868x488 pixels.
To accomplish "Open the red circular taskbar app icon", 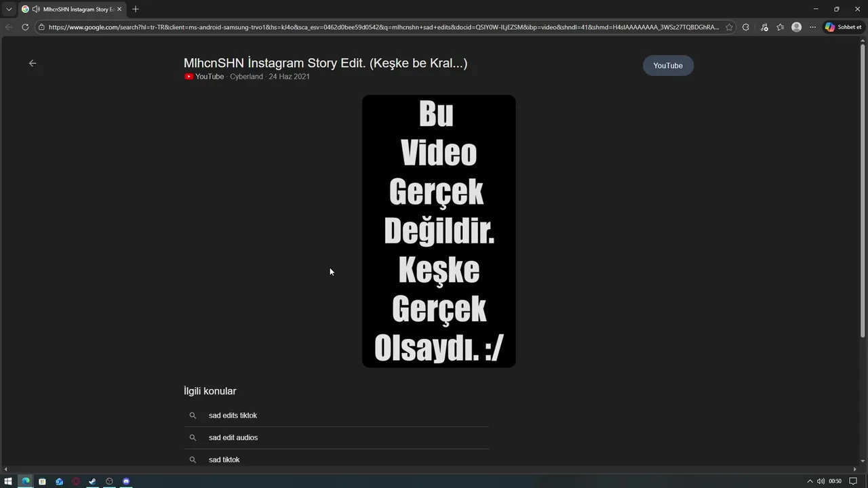I will tap(76, 481).
